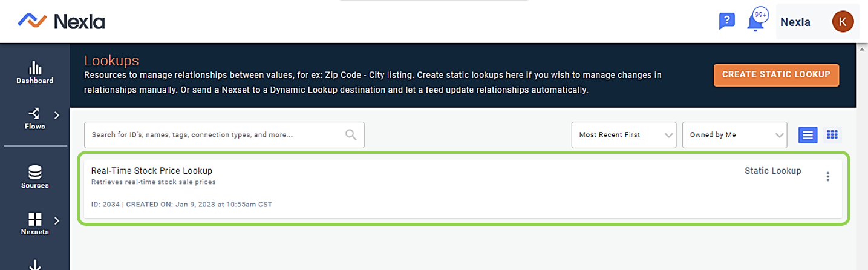Screen dimensions: 868x270
Task: Open the three-dot menu for Stock Price Lookup
Action: pyautogui.click(x=827, y=176)
